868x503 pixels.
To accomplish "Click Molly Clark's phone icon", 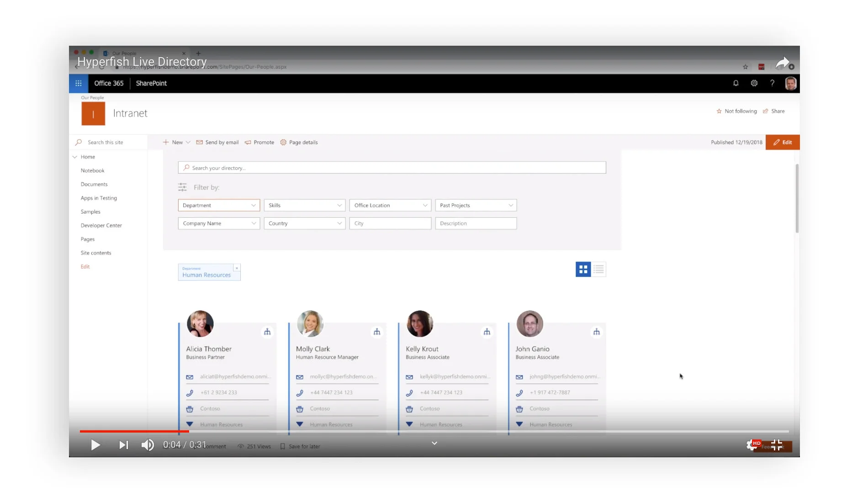I will 300,393.
